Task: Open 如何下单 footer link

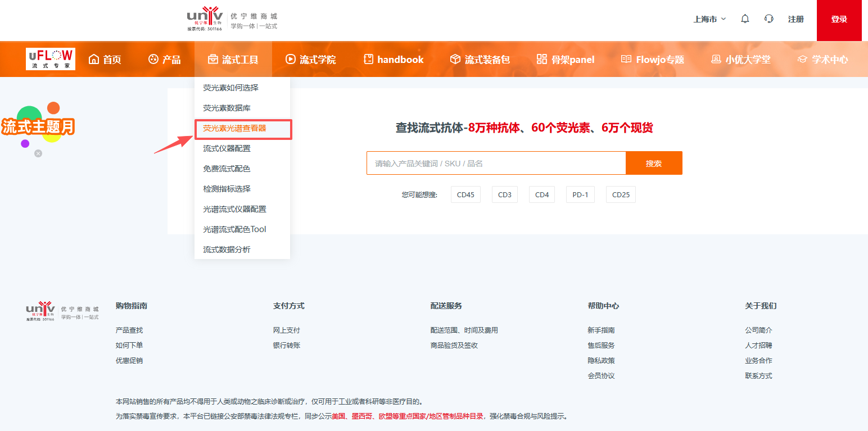Action: pyautogui.click(x=129, y=346)
